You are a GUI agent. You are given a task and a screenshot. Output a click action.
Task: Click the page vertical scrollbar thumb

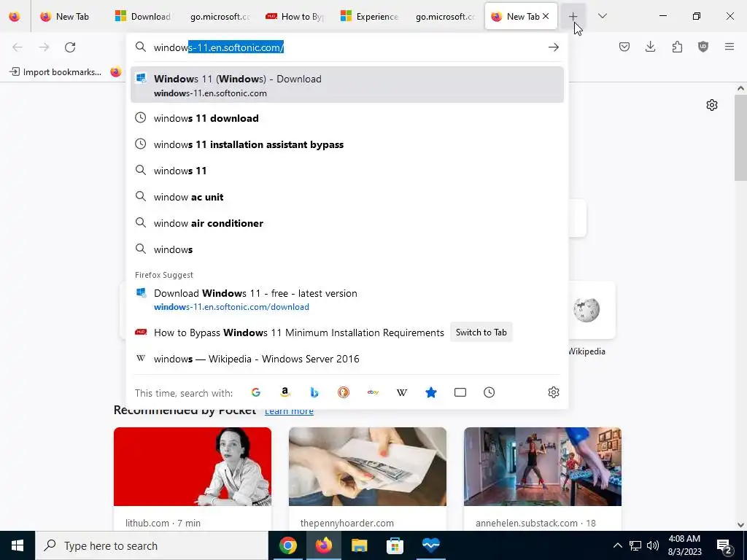coord(740,137)
